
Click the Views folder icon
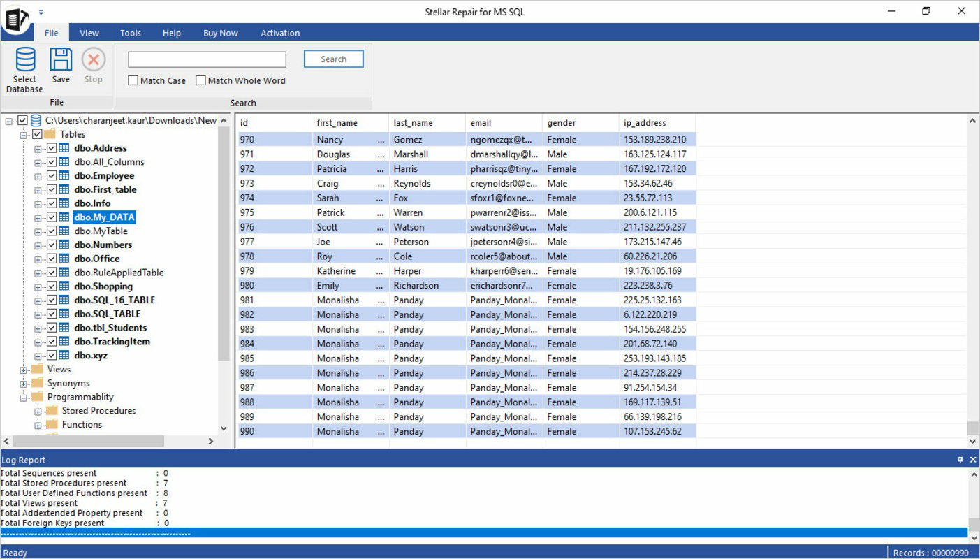click(x=37, y=369)
